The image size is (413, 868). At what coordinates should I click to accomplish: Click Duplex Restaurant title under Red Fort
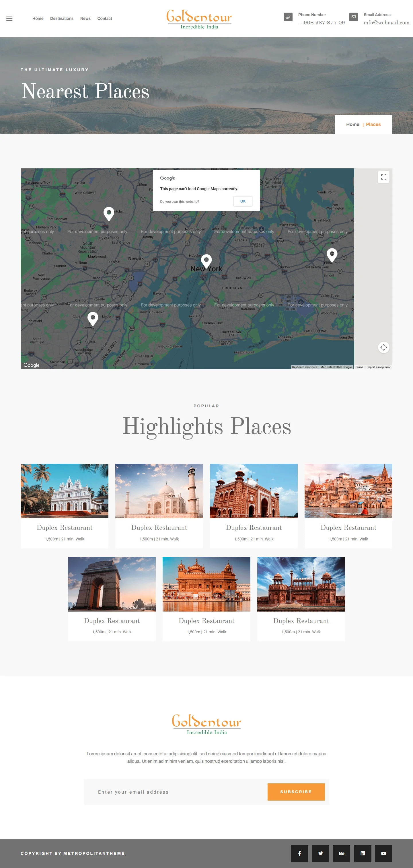pyautogui.click(x=301, y=621)
